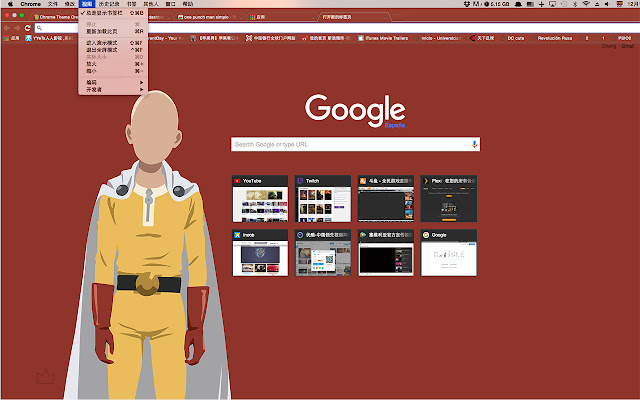Click the forward navigation arrow
The width and height of the screenshot is (640, 400).
pos(17,28)
